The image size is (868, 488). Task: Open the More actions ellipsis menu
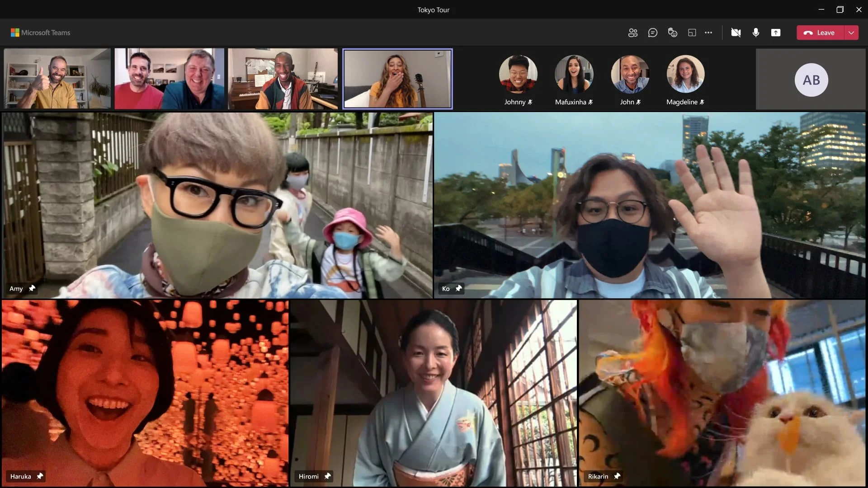[x=708, y=33]
